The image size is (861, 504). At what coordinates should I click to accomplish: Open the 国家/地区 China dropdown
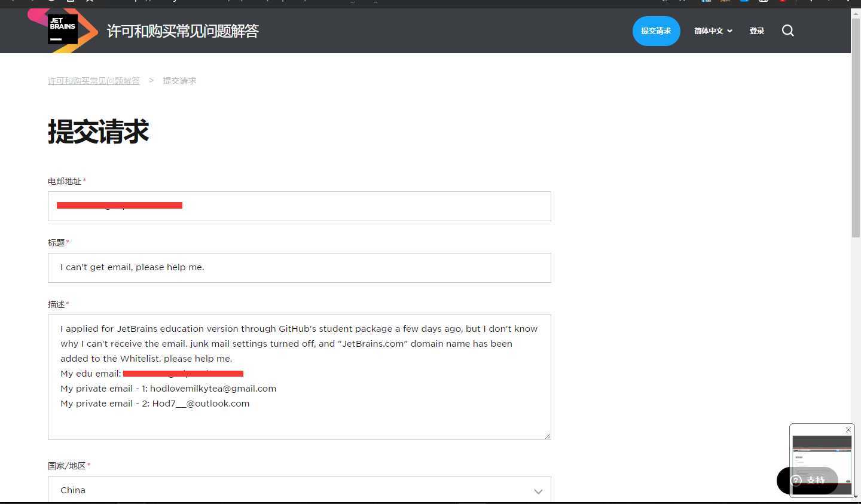click(x=299, y=490)
